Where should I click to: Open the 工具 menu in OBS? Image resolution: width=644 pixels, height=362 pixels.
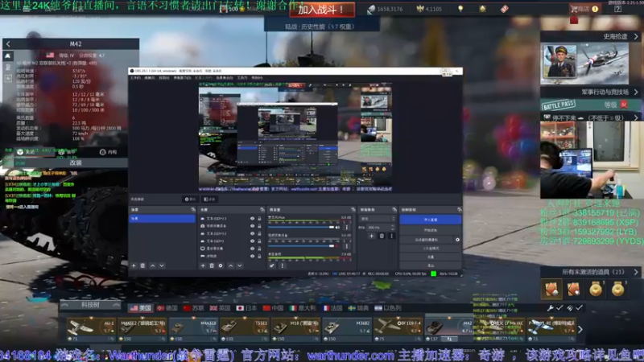click(242, 77)
